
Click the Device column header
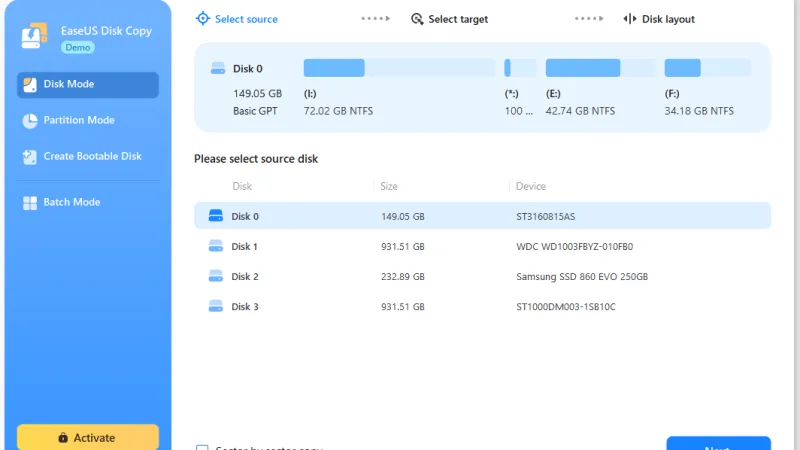point(531,186)
